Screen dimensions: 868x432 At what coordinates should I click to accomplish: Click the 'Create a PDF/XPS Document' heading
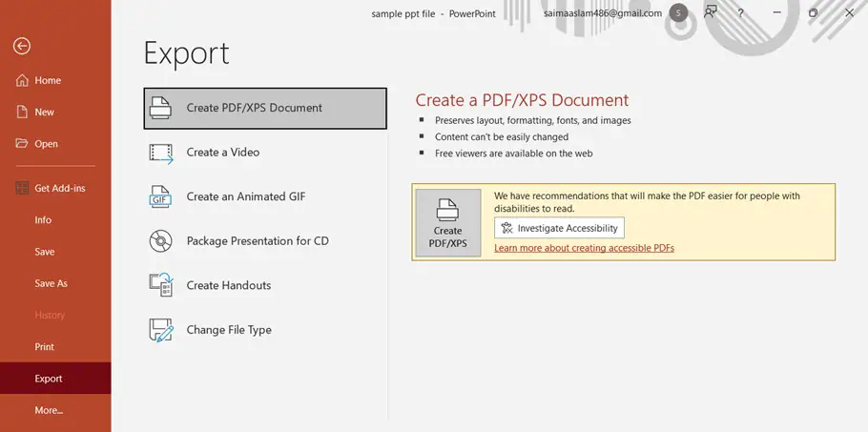[522, 100]
